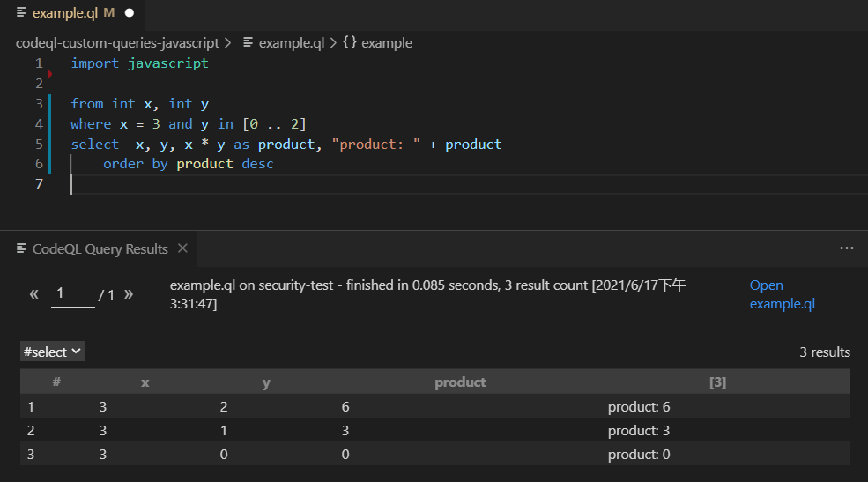
Task: Click the word 'javascript' in line 1
Action: 168,63
